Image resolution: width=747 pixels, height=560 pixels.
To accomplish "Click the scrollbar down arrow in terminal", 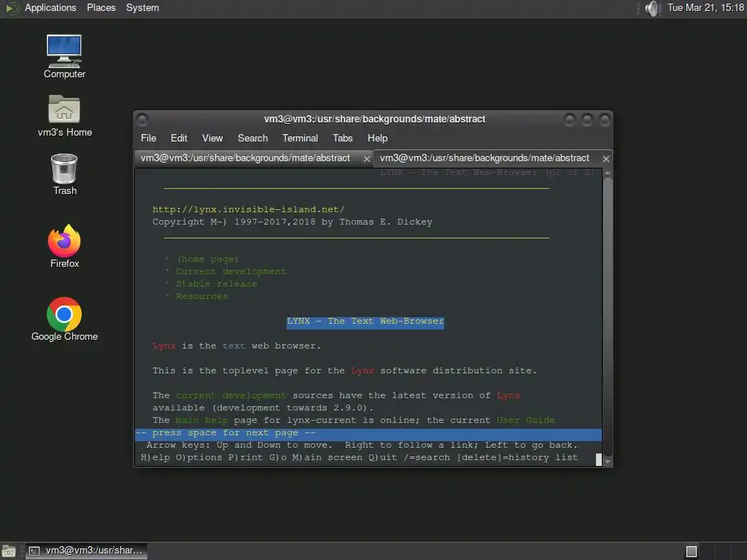I will pos(608,462).
